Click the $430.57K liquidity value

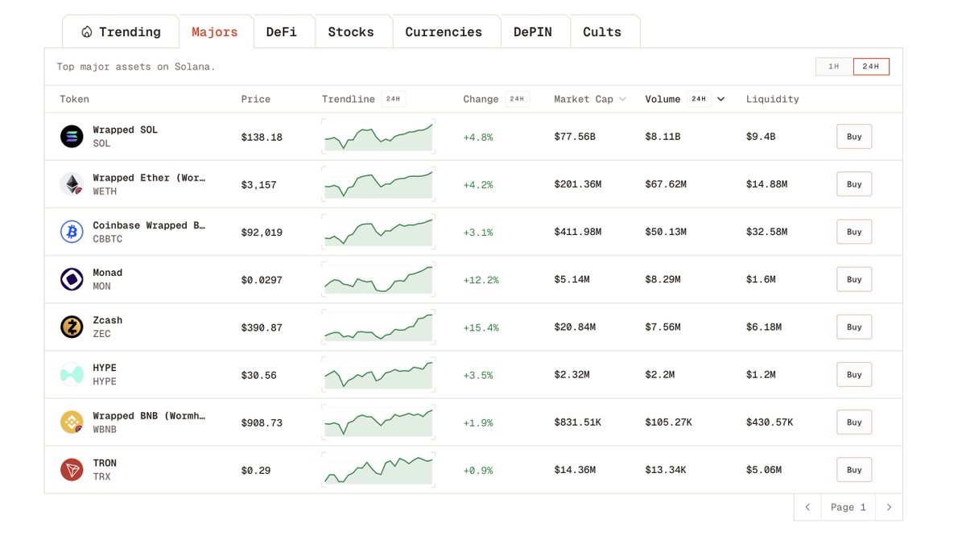(770, 422)
